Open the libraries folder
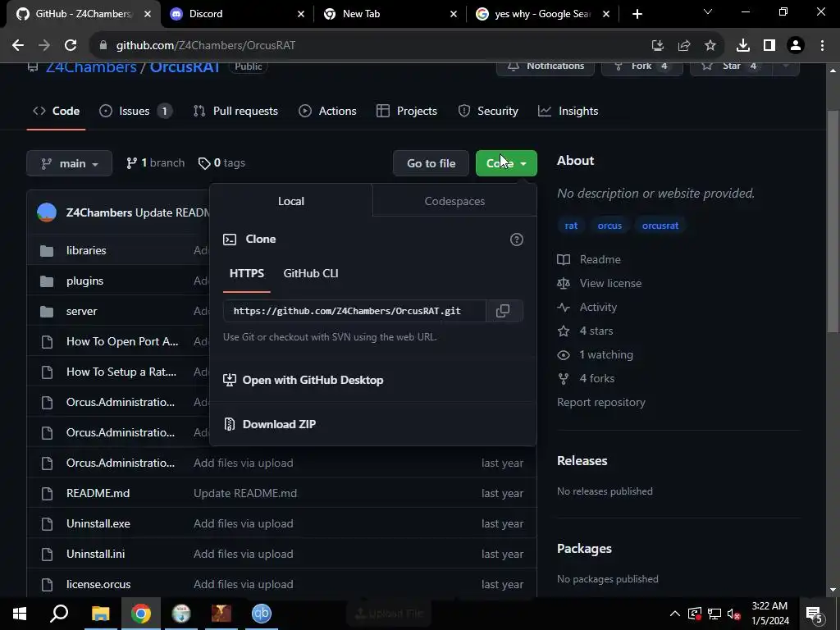This screenshot has height=630, width=840. point(86,250)
